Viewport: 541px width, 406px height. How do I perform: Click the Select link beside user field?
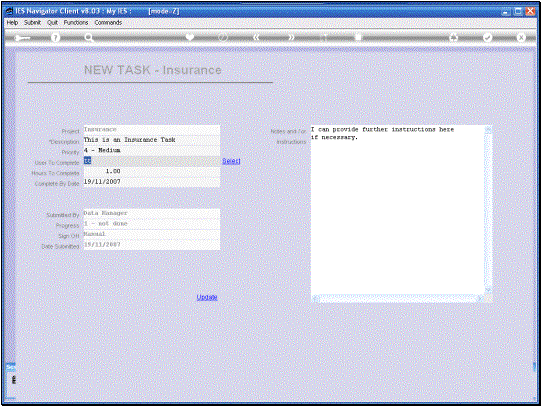(x=231, y=161)
